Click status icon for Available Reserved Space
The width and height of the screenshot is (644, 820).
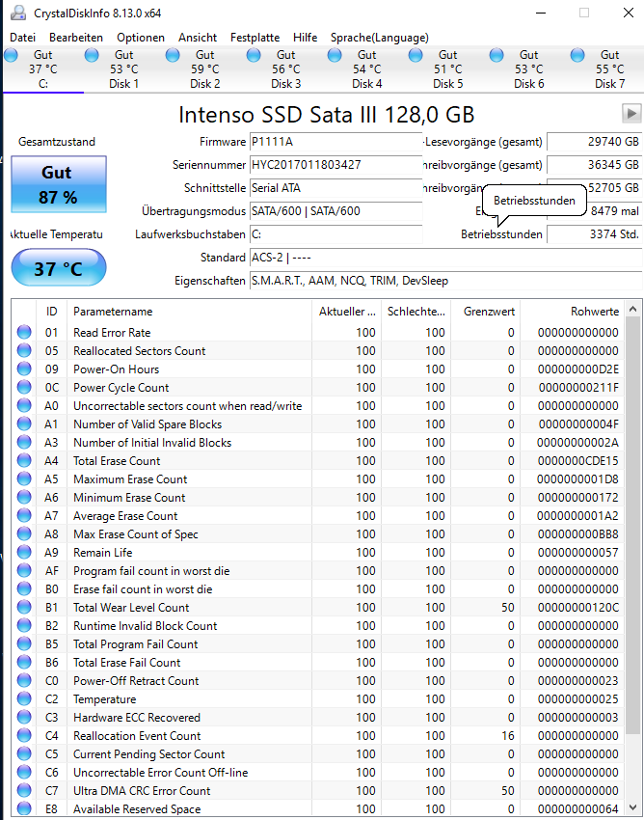click(24, 808)
